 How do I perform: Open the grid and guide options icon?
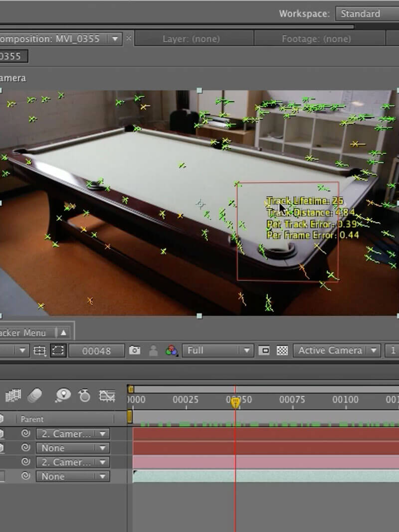coord(39,351)
